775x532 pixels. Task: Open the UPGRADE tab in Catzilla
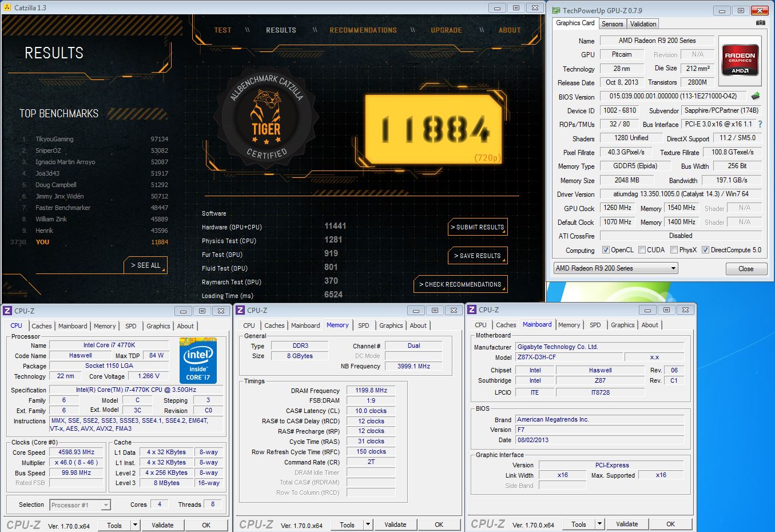446,30
